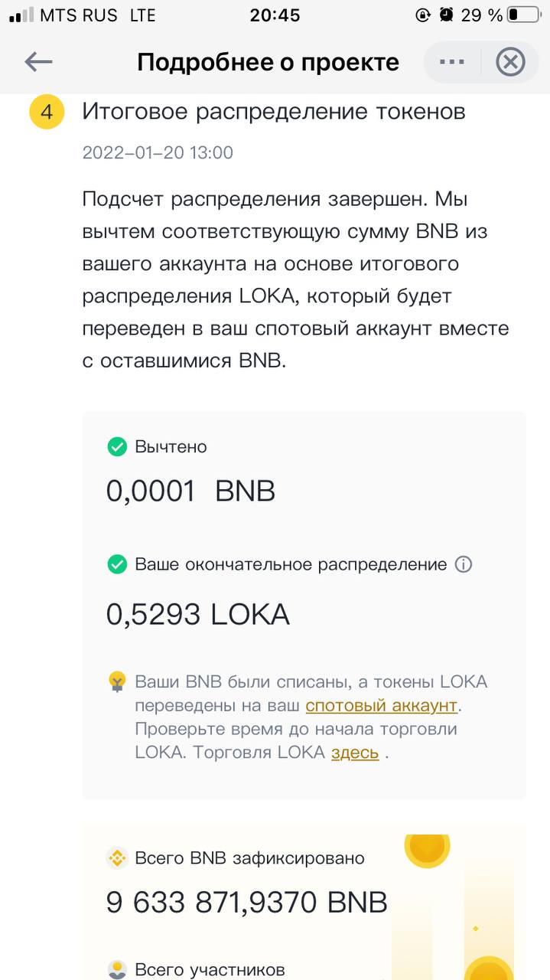The height and width of the screenshot is (980, 550).
Task: Tap the info icon beside final distribution
Action: click(464, 564)
